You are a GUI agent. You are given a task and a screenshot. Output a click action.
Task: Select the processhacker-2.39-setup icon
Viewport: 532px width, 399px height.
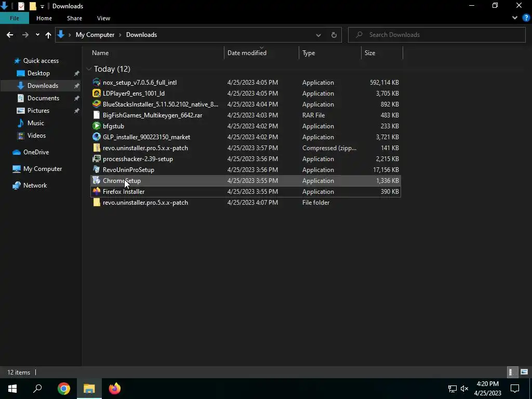point(96,159)
